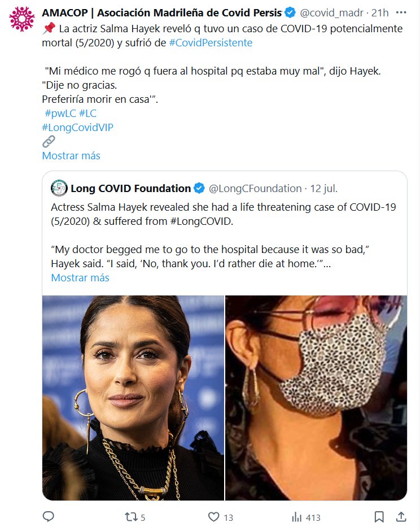
Task: Like the post with heart icon
Action: pyautogui.click(x=214, y=517)
